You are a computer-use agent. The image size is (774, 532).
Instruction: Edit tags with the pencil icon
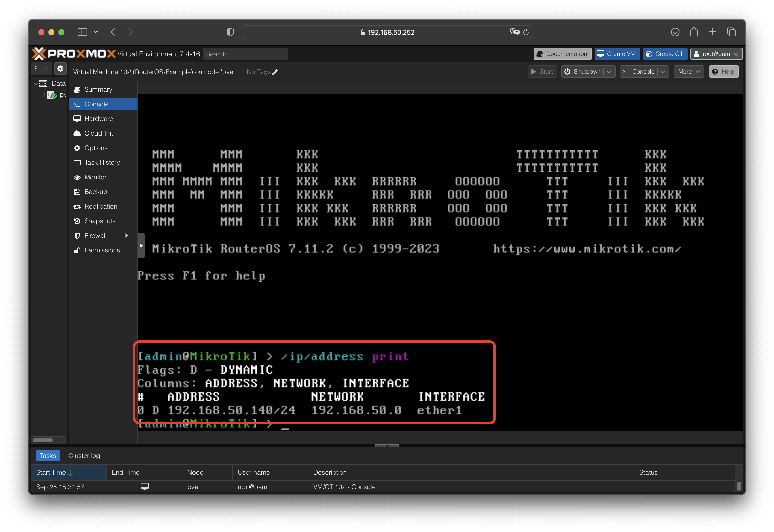click(x=275, y=72)
